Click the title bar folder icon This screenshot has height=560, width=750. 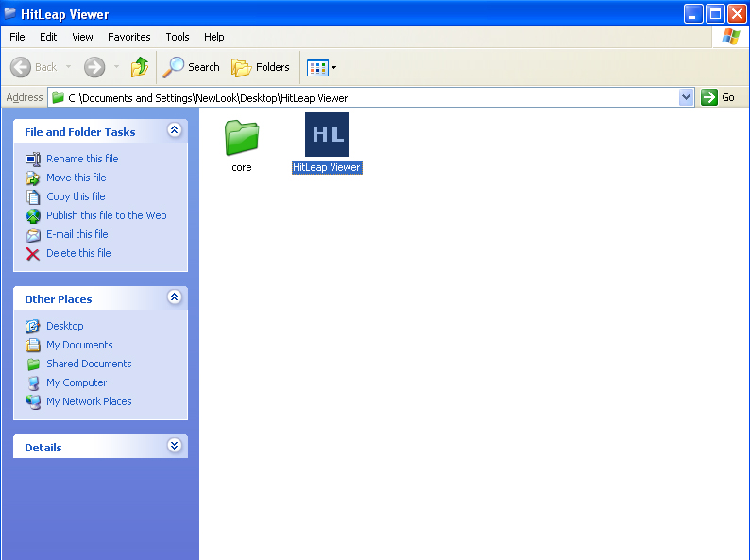pyautogui.click(x=10, y=13)
